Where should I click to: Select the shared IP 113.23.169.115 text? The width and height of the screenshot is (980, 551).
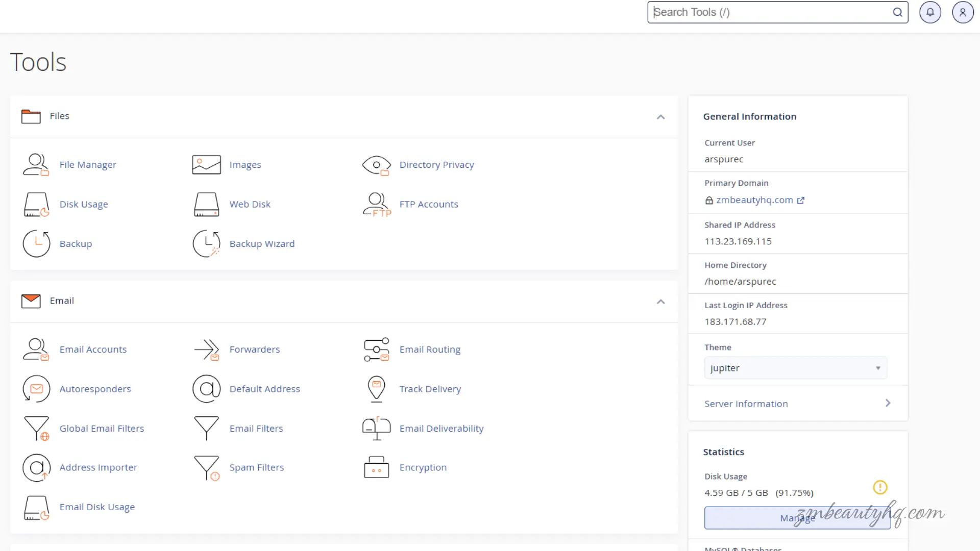[738, 241]
